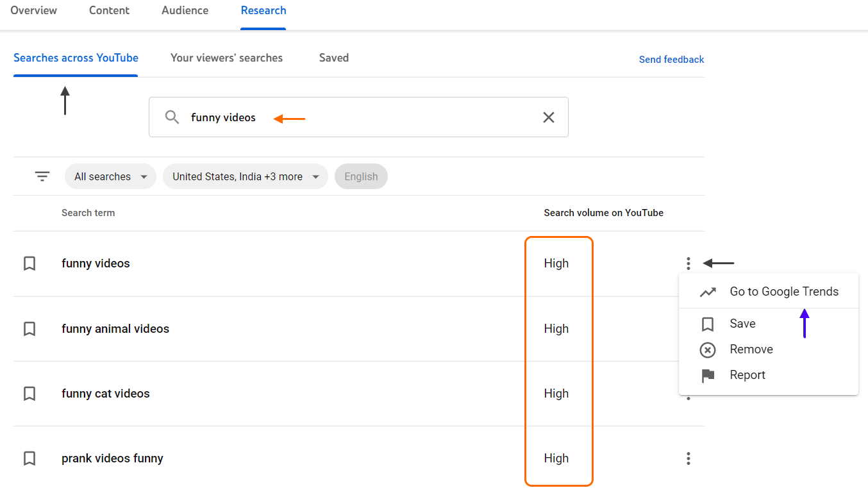Image resolution: width=868 pixels, height=488 pixels.
Task: Click 'High' volume for 'prank videos funny'
Action: [x=556, y=459]
